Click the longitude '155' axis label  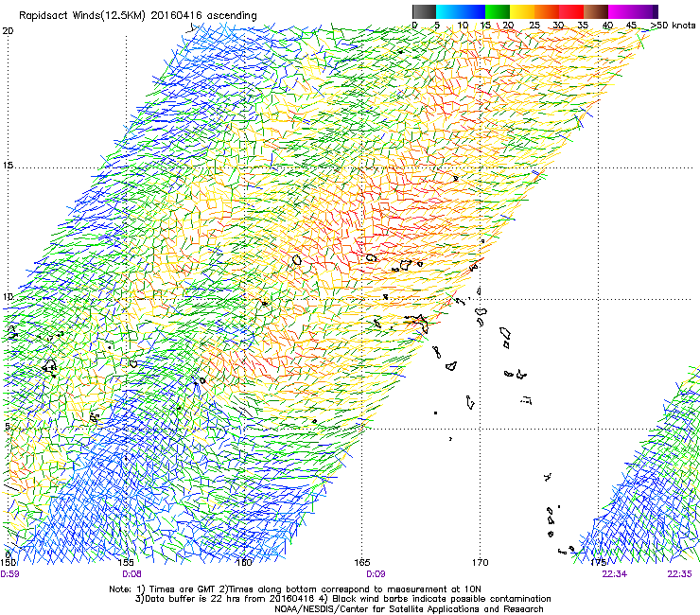[x=127, y=563]
